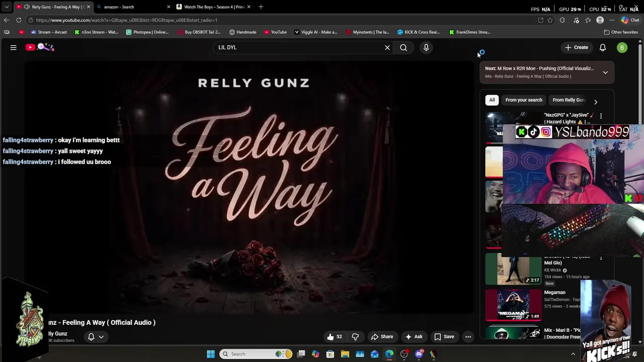Open options for NazGPG x JaySive video

(601, 116)
